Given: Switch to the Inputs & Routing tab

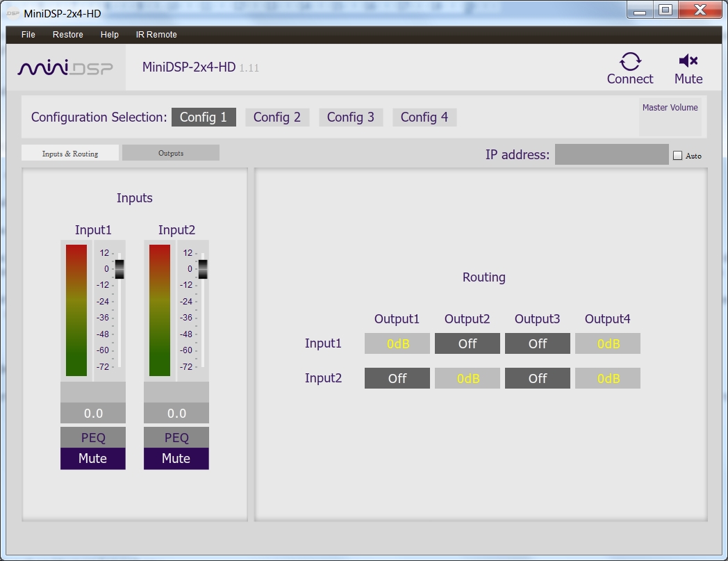Looking at the screenshot, I should pyautogui.click(x=70, y=154).
